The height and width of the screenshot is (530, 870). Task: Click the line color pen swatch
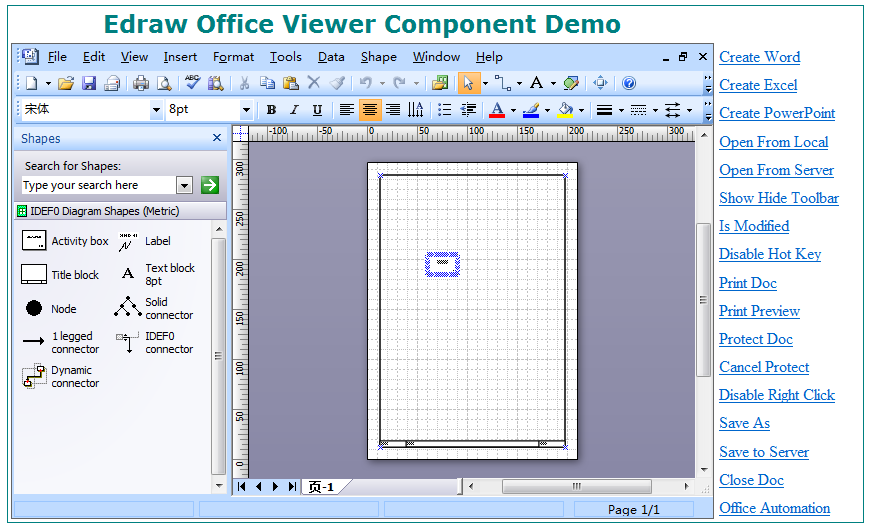tap(531, 110)
